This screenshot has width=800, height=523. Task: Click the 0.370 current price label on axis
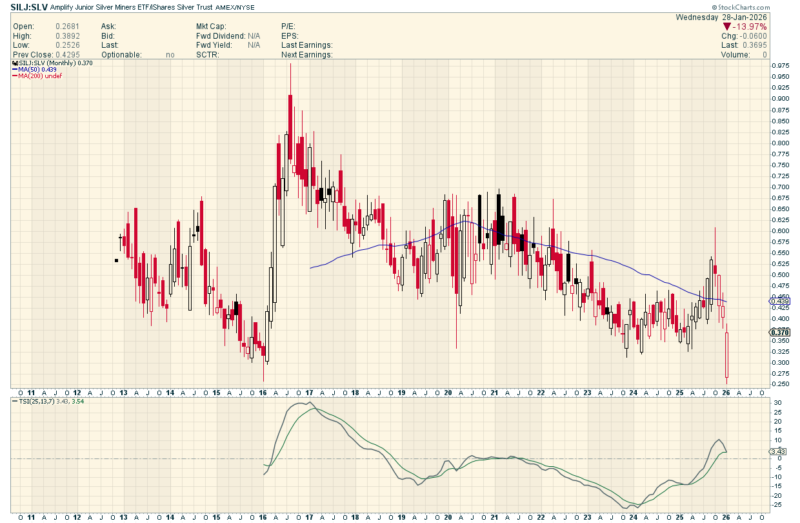click(780, 332)
